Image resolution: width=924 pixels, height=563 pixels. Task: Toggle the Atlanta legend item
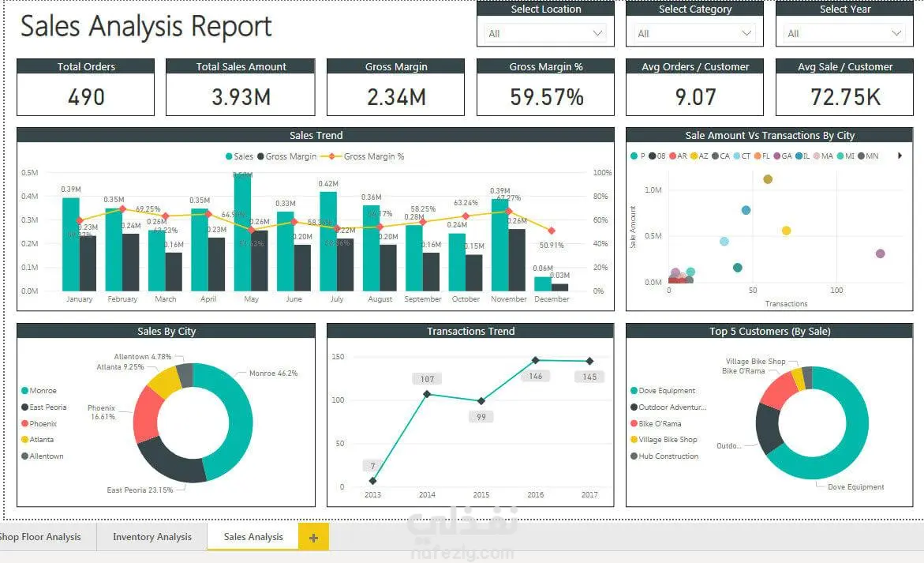pos(37,440)
